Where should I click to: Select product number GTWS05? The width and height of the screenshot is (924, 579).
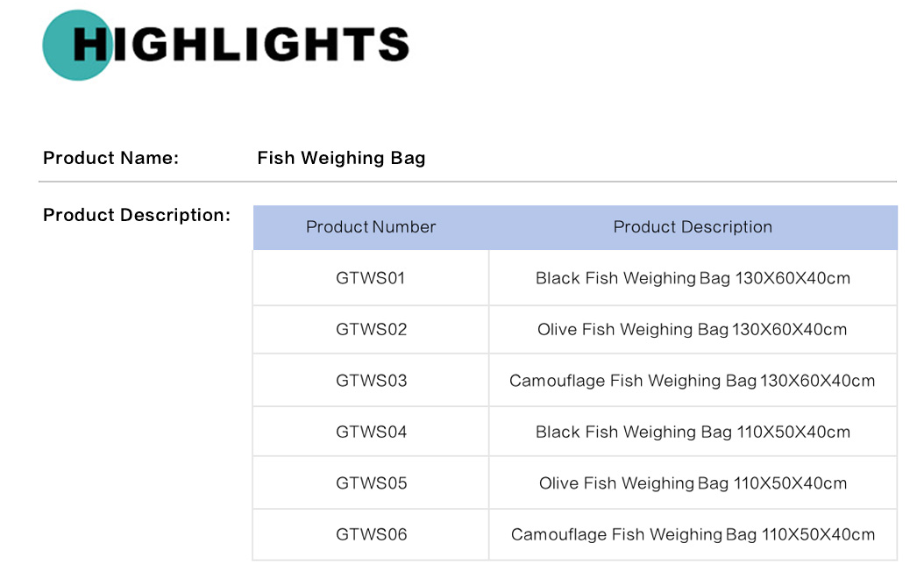[x=371, y=483]
